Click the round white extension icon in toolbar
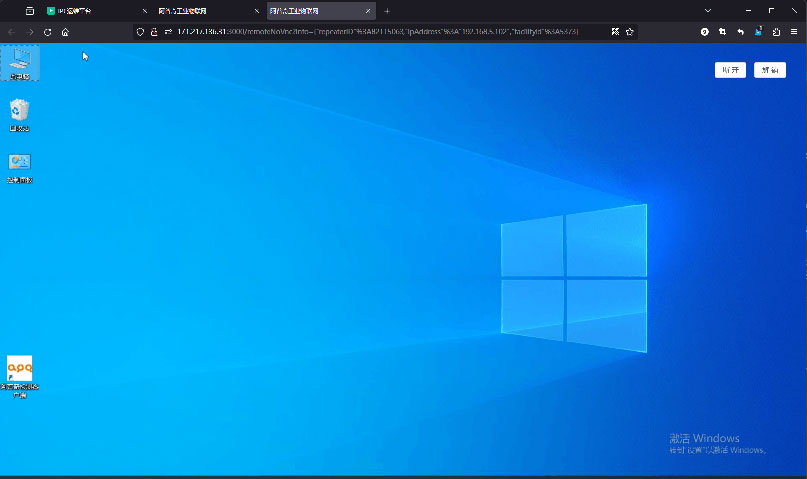This screenshot has height=479, width=807. tap(705, 32)
